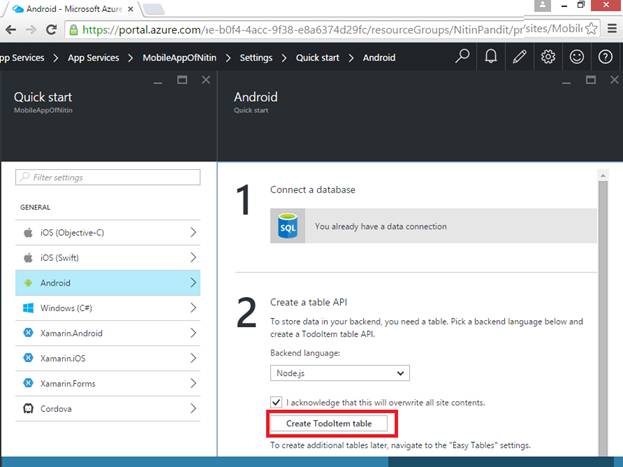623x467 pixels.
Task: Click the Filter settings search field
Action: coord(108,177)
